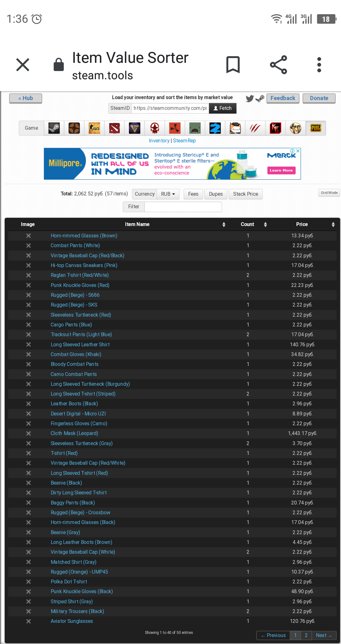341x644 pixels.
Task: Open the three-dot browser menu
Action: (319, 65)
